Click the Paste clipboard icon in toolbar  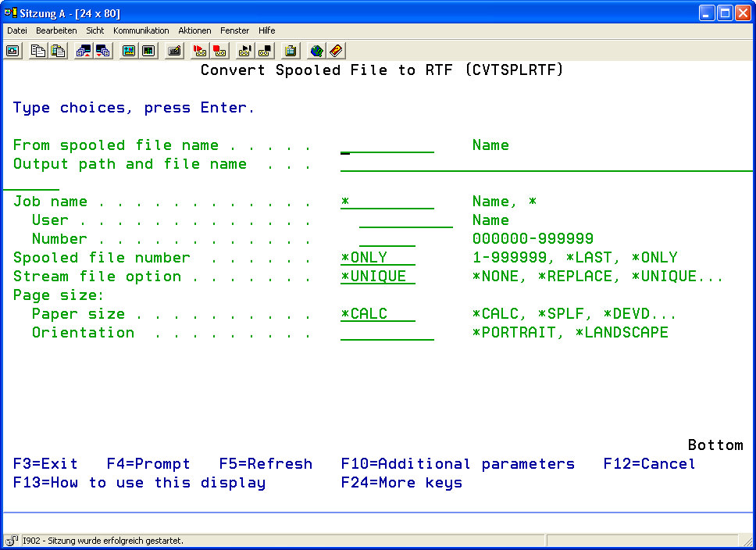(58, 51)
